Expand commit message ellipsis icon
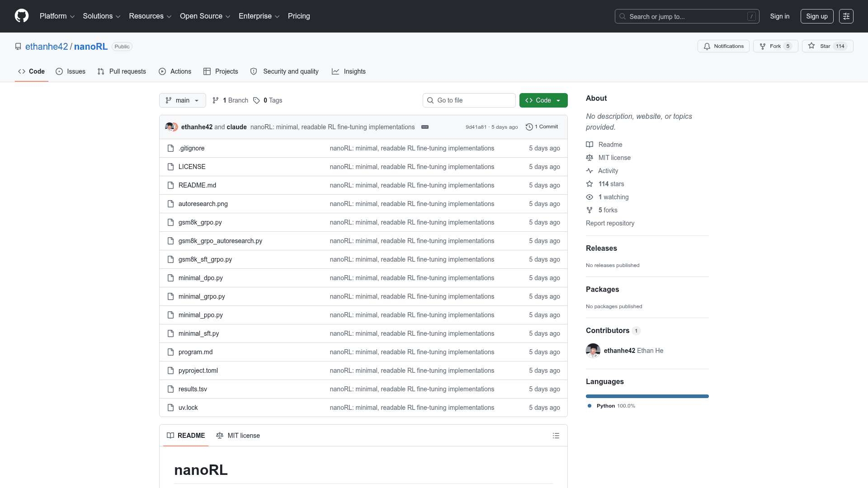868x488 pixels. [425, 127]
